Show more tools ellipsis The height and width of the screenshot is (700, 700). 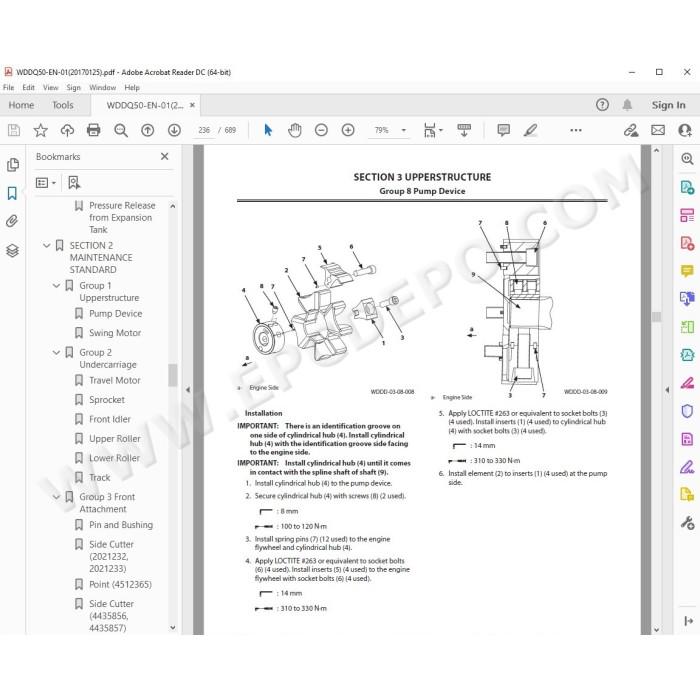pyautogui.click(x=576, y=130)
